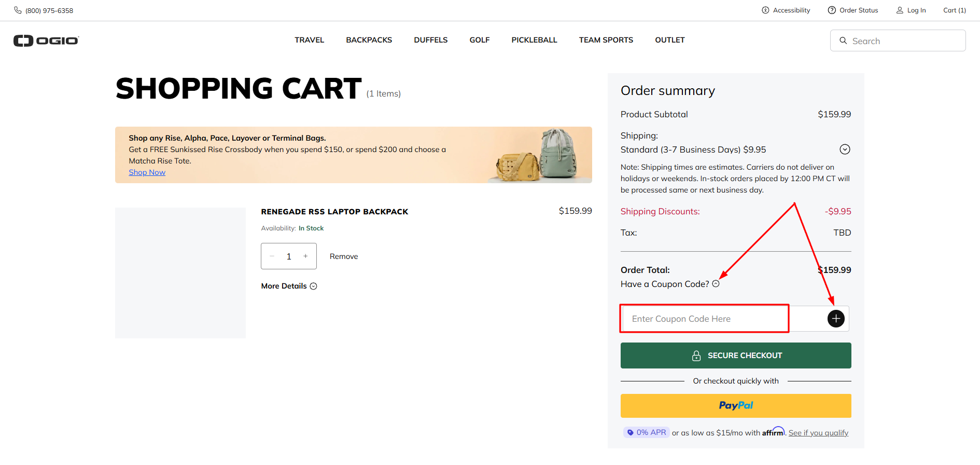Expand More Details for the item

[289, 286]
